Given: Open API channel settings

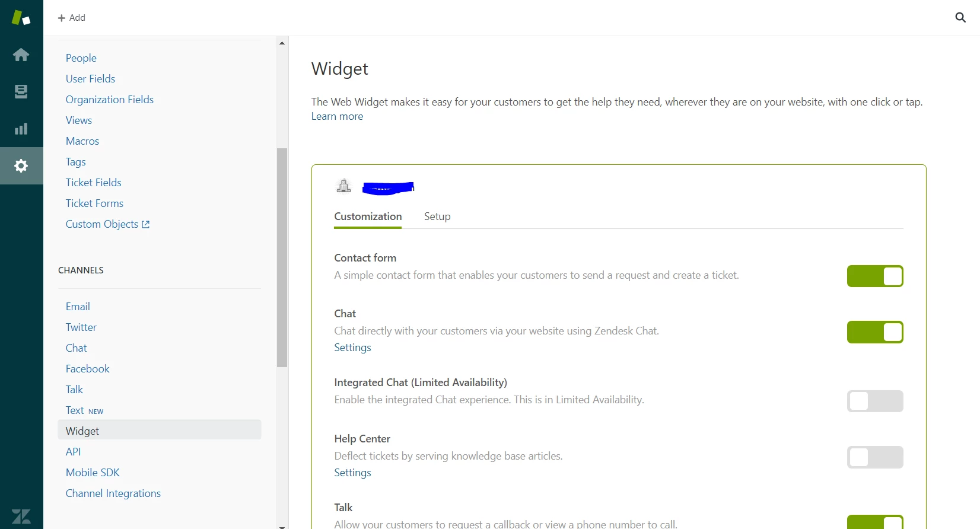Looking at the screenshot, I should (74, 452).
